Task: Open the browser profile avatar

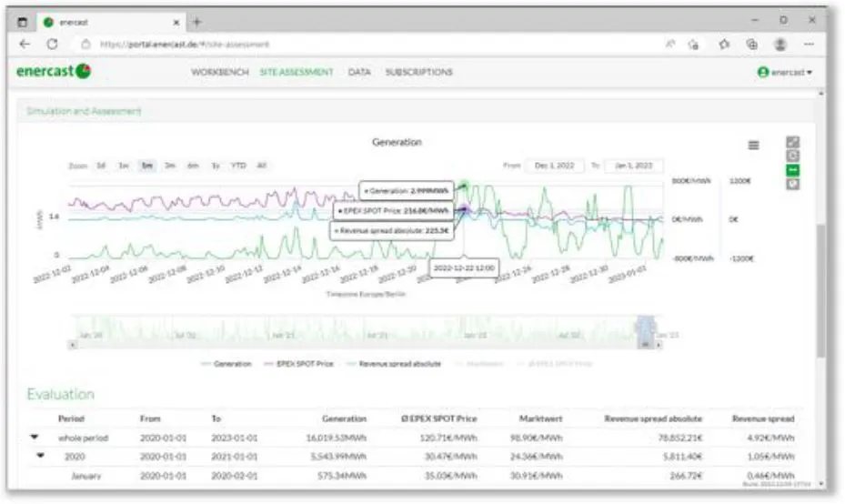Action: point(780,45)
